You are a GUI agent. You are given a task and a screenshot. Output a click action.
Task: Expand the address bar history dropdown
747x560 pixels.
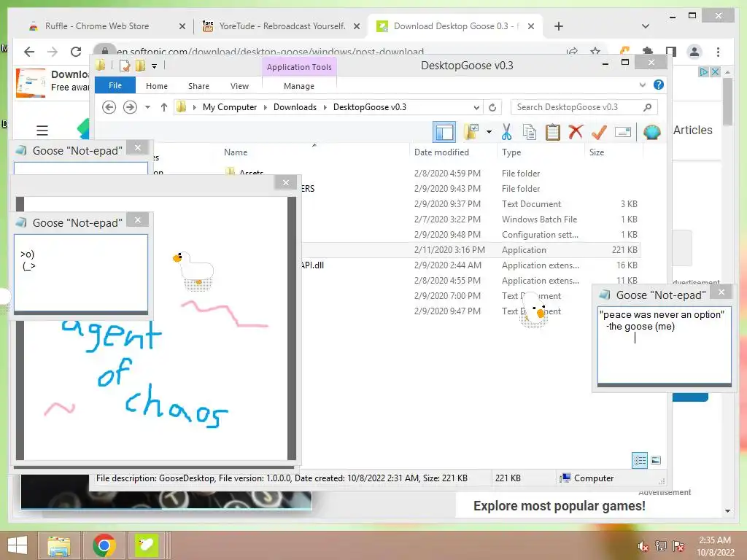[x=476, y=107]
